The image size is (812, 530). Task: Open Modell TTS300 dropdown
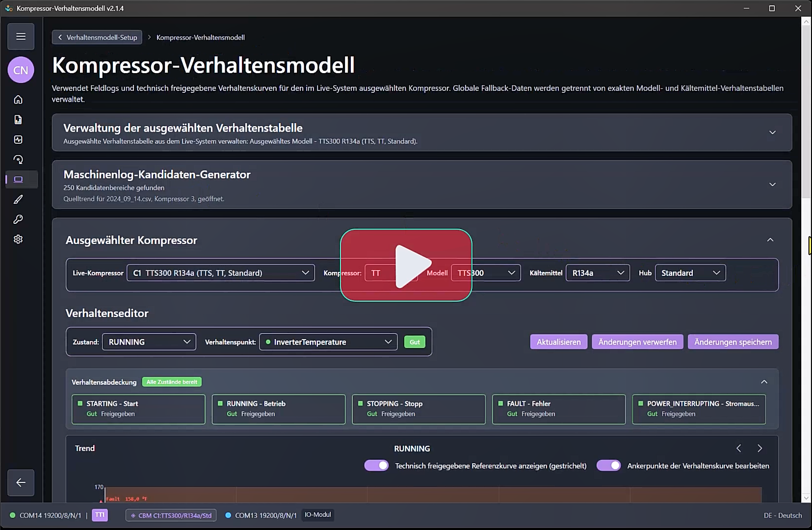click(486, 273)
